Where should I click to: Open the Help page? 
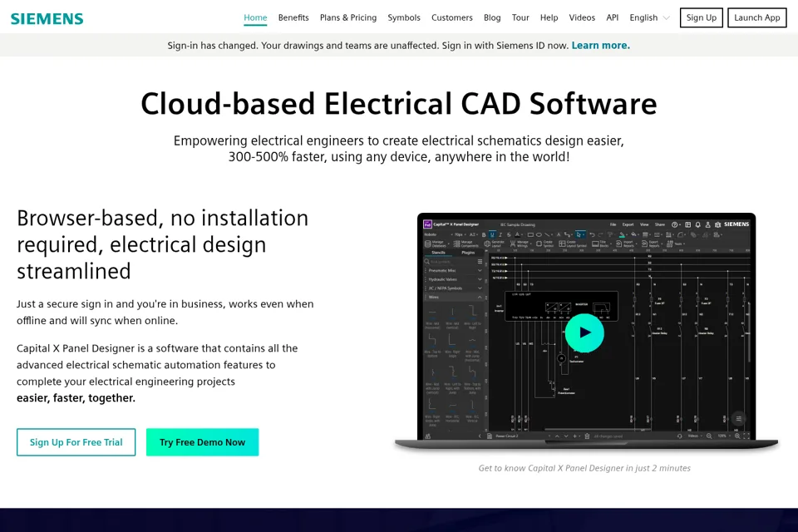549,17
